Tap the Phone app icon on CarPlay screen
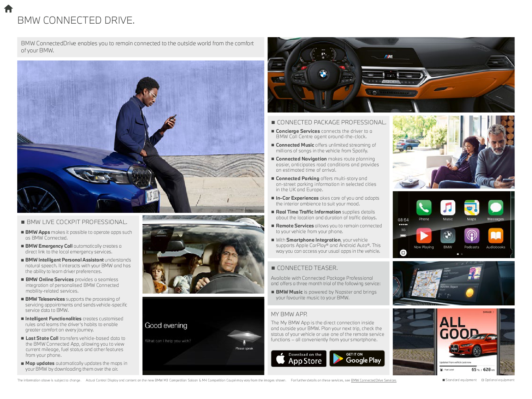 tap(424, 207)
